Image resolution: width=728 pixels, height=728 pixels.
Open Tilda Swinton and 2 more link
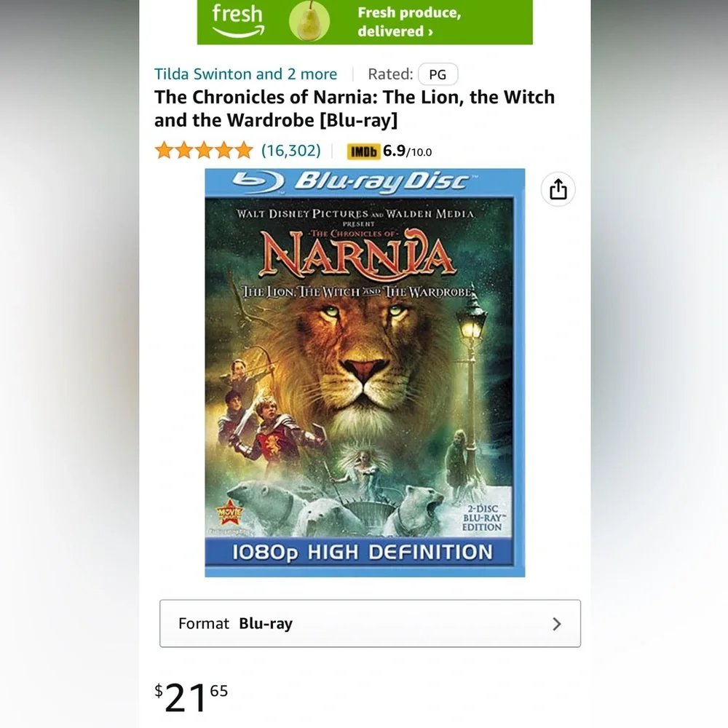pyautogui.click(x=245, y=74)
